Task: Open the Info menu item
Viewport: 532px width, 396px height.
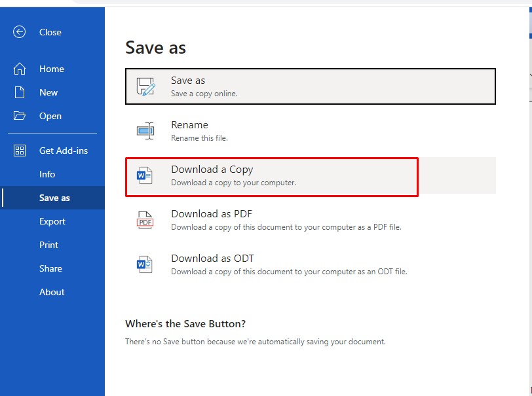Action: click(47, 174)
